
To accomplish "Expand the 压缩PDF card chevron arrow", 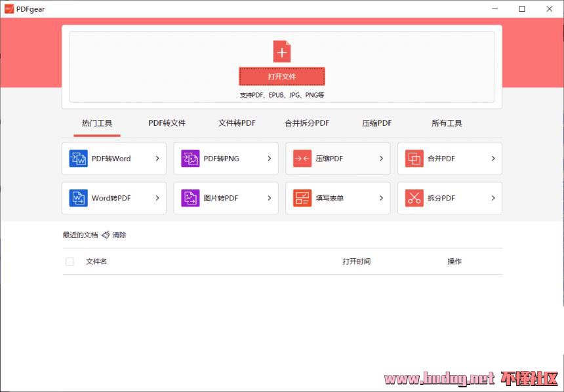I will [381, 159].
